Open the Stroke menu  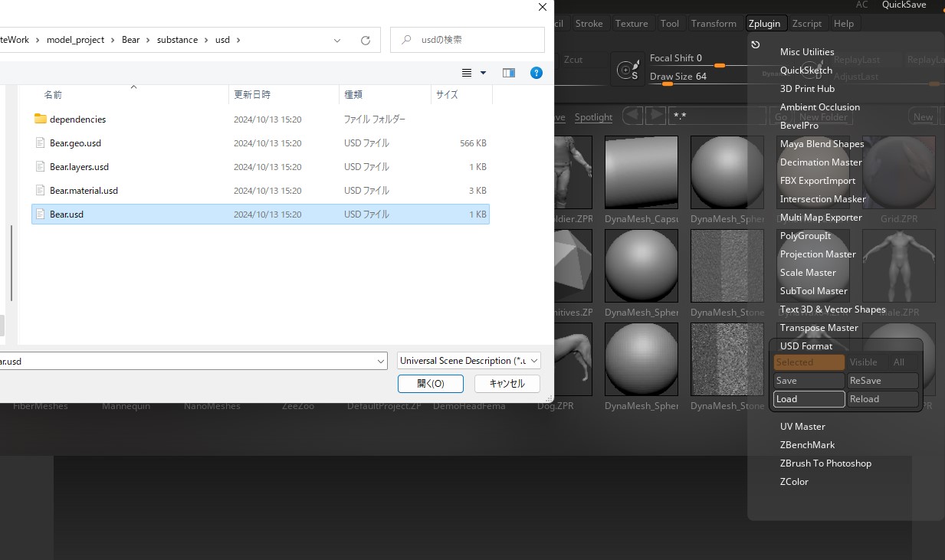(x=589, y=24)
